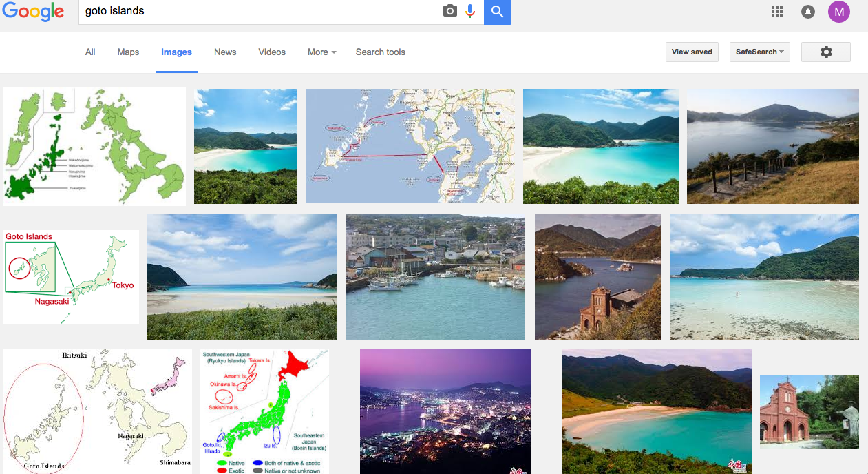Screen dimensions: 868x474
Task: Click the Google logo
Action: 33,12
